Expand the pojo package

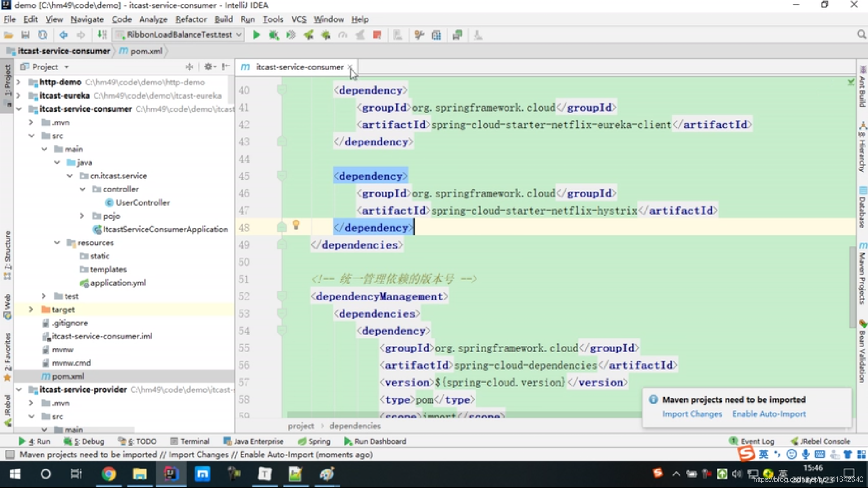(82, 216)
